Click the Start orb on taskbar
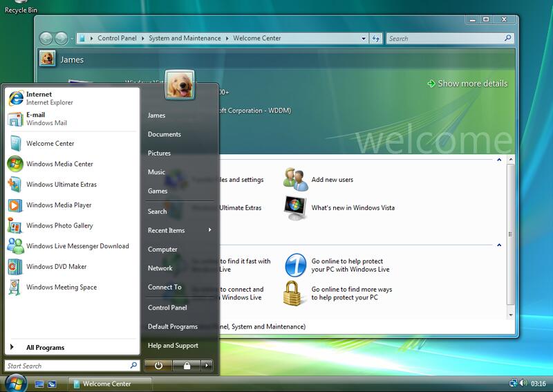This screenshot has width=553, height=392. (x=15, y=382)
